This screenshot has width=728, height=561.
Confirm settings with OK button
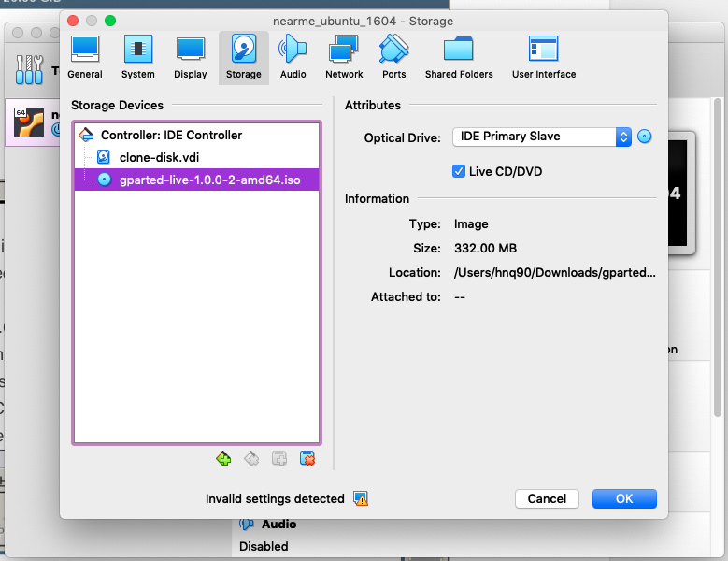tap(624, 499)
